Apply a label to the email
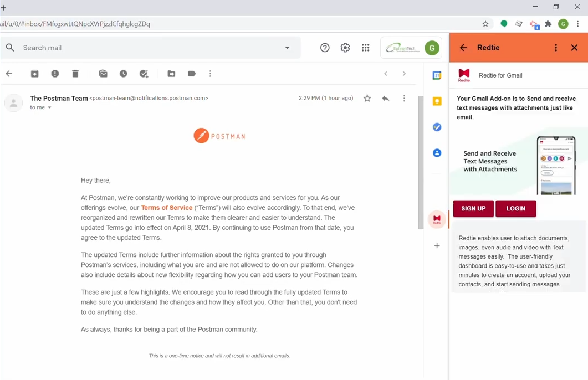The image size is (588, 380). click(x=192, y=74)
